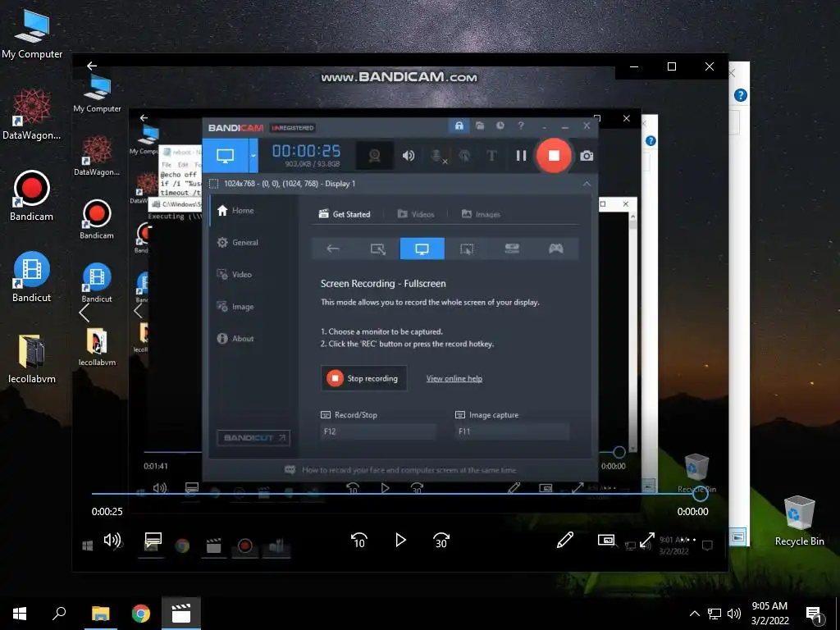Click the BANDICUT button in Bandicam sidebar
Image resolution: width=840 pixels, height=630 pixels.
[253, 438]
